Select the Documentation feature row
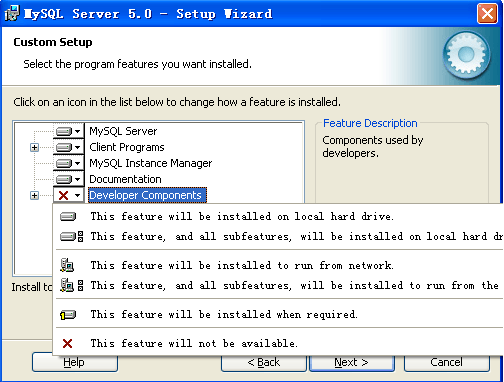504x382 pixels. point(125,179)
